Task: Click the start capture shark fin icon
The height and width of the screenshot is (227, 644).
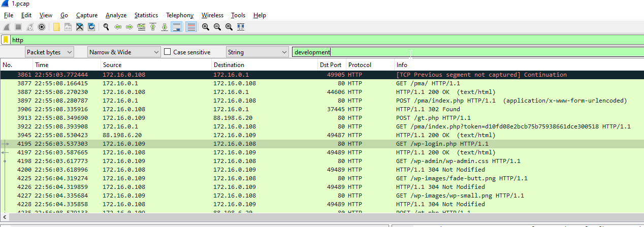Action: (x=7, y=27)
